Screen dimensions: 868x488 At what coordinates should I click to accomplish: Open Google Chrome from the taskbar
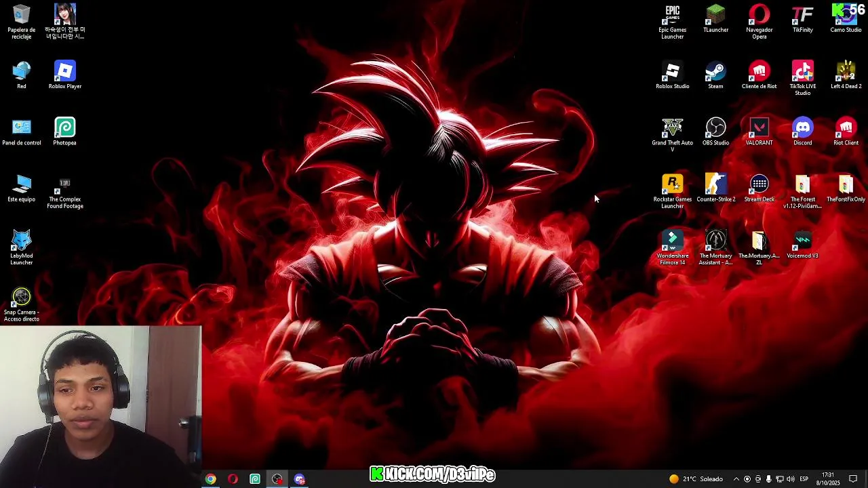coord(211,479)
